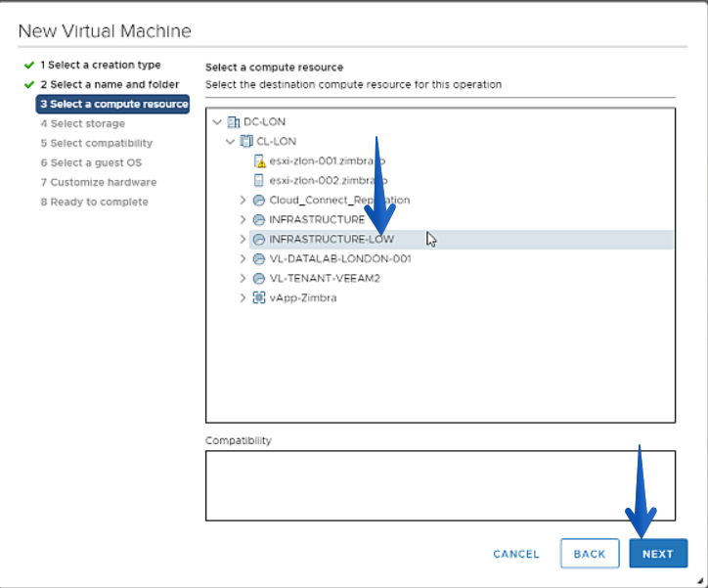The width and height of the screenshot is (708, 588).
Task: Collapse the DC-LON datacenter node
Action: click(x=217, y=122)
